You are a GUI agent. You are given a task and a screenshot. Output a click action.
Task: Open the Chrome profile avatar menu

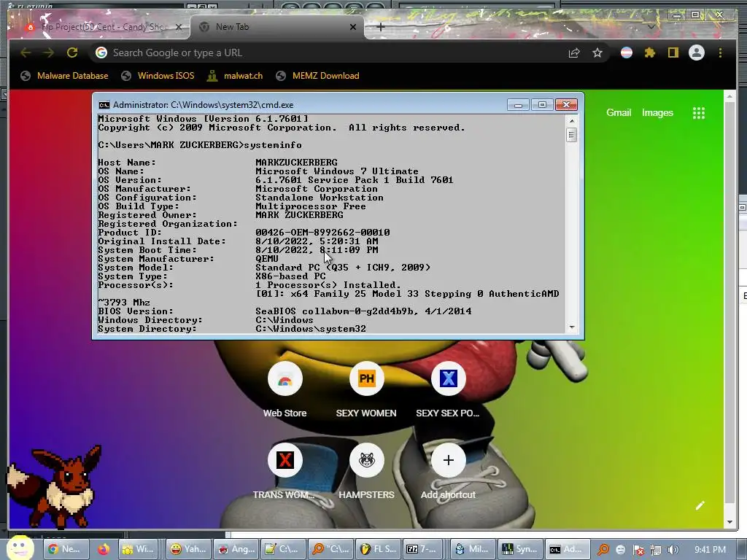[x=697, y=52]
